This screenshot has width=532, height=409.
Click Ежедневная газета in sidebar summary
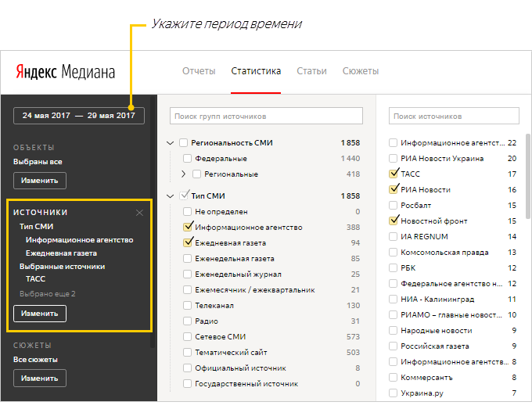tap(61, 253)
